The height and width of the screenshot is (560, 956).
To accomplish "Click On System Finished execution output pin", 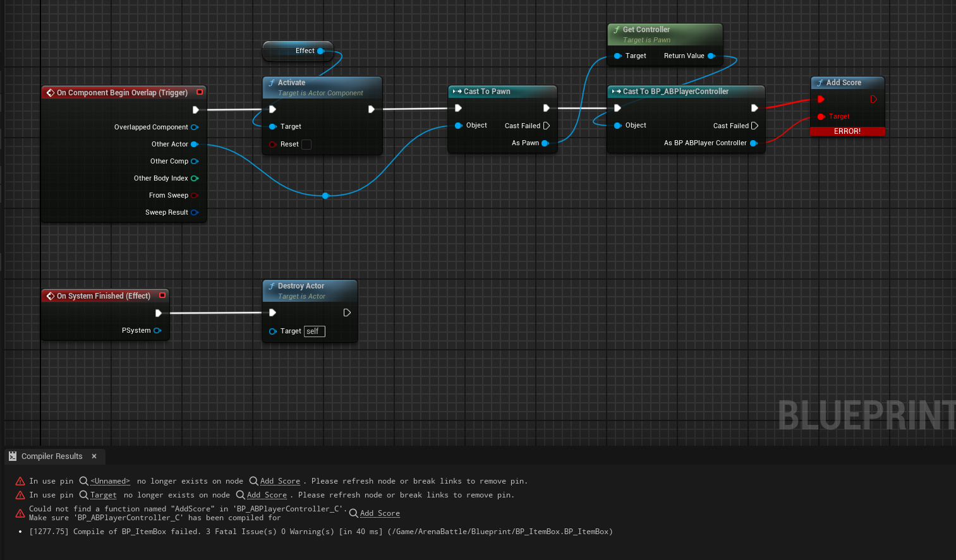I will [x=158, y=313].
